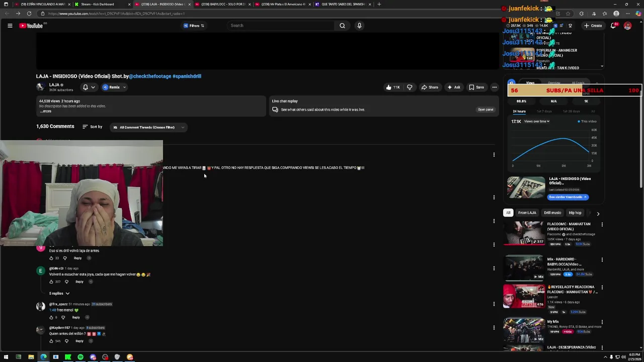The image size is (644, 362).
Task: Open FLACOOMC - MANHATTAN video thumbnail
Action: point(524,233)
